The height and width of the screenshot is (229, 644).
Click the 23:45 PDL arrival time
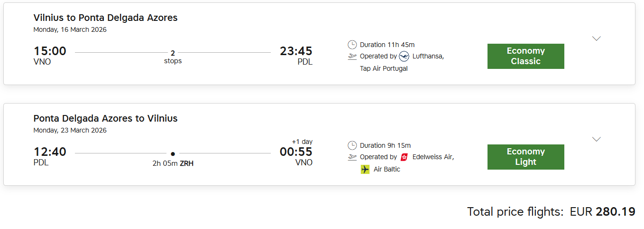click(296, 51)
